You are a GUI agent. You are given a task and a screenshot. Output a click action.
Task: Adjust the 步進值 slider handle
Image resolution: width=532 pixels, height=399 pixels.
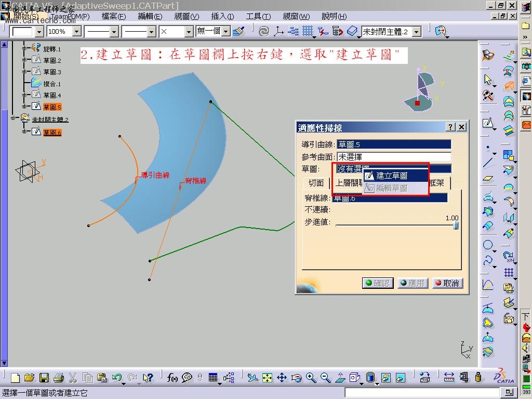pyautogui.click(x=456, y=225)
